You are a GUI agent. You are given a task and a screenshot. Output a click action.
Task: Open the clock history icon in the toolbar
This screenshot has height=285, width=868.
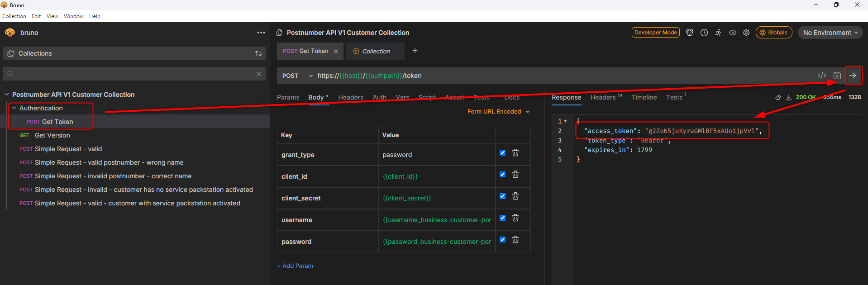tap(704, 33)
